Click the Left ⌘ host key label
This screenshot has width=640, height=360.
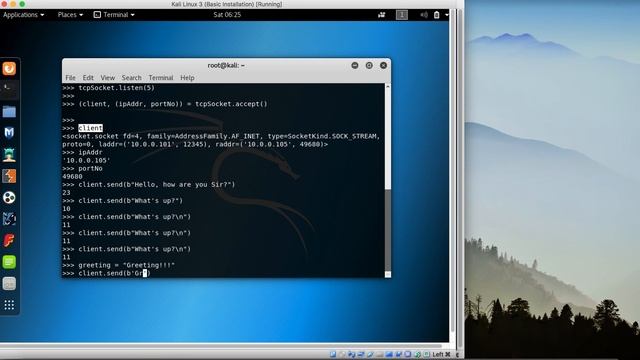tap(441, 354)
